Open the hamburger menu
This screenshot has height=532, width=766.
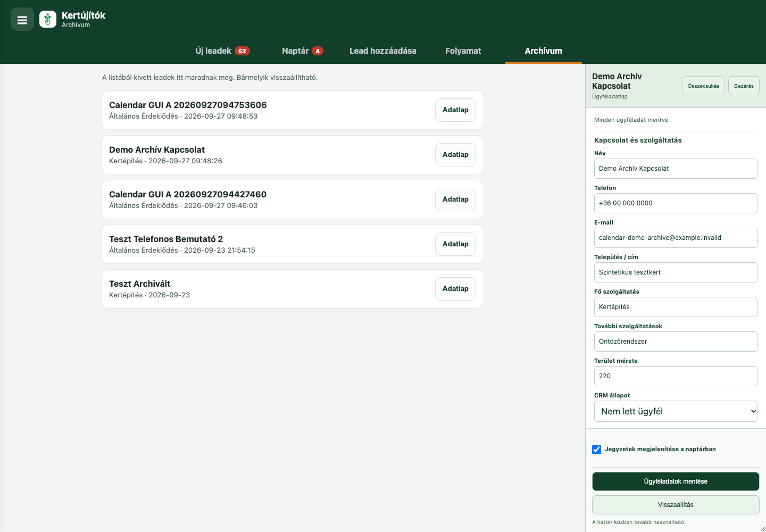click(x=22, y=20)
